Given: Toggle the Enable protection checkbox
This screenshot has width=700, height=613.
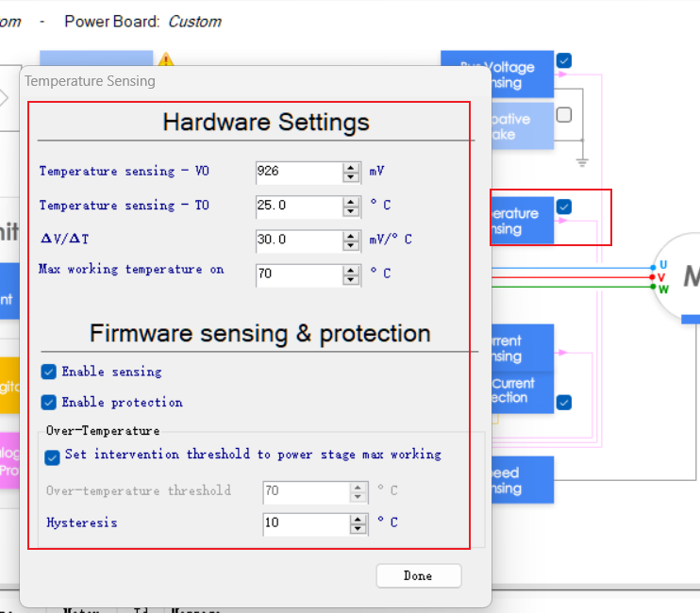Looking at the screenshot, I should 49,402.
